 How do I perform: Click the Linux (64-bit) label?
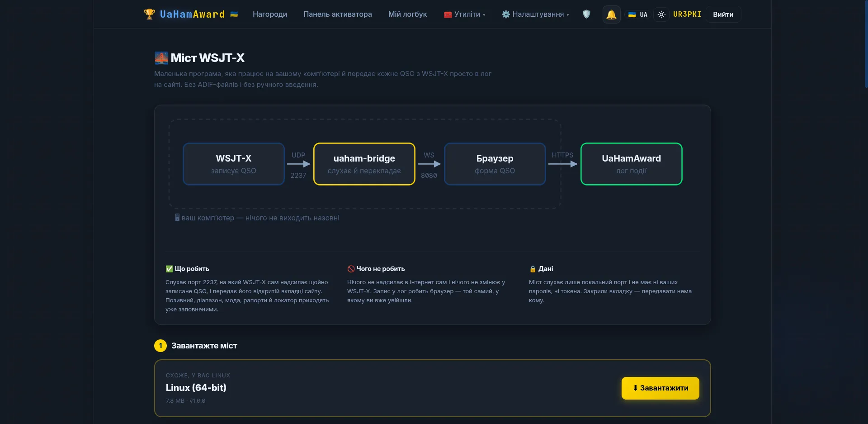click(x=196, y=388)
